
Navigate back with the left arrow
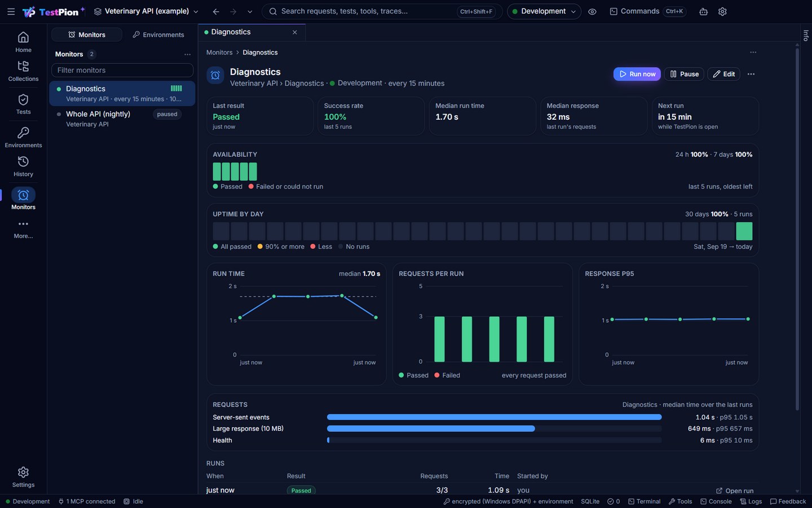tap(216, 11)
